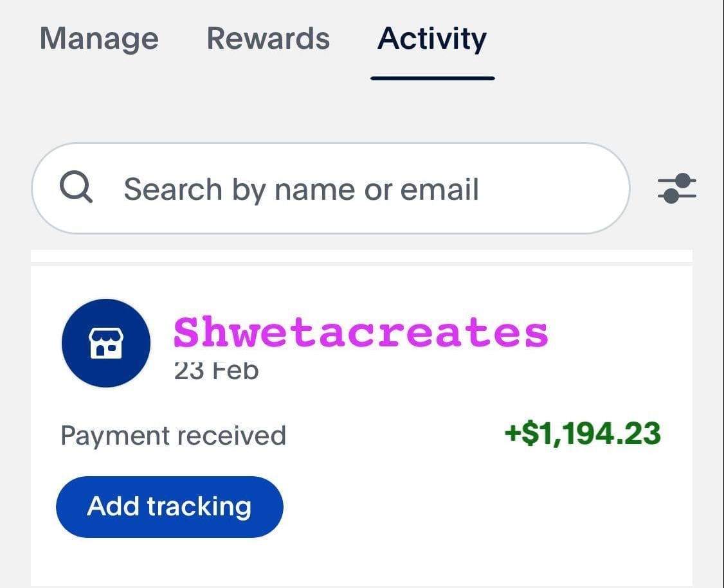Click the magnifying glass search icon
The image size is (724, 588).
click(x=76, y=187)
